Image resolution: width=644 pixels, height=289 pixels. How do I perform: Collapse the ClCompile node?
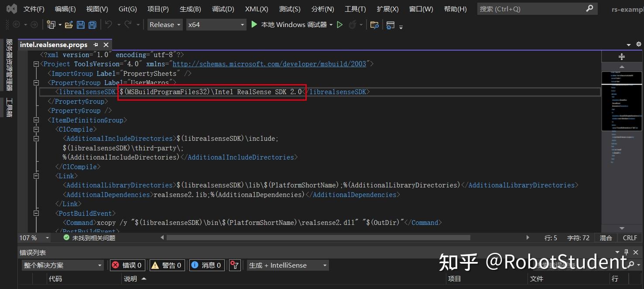[36, 129]
